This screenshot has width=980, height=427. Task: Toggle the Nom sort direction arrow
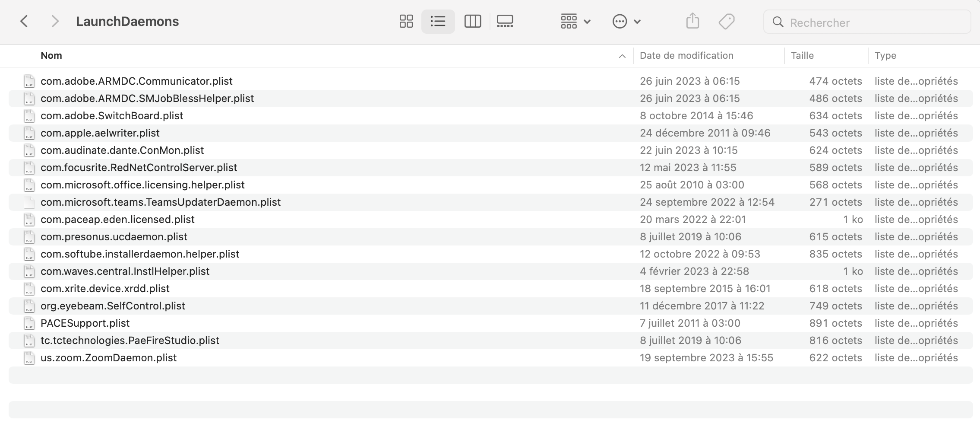click(622, 56)
